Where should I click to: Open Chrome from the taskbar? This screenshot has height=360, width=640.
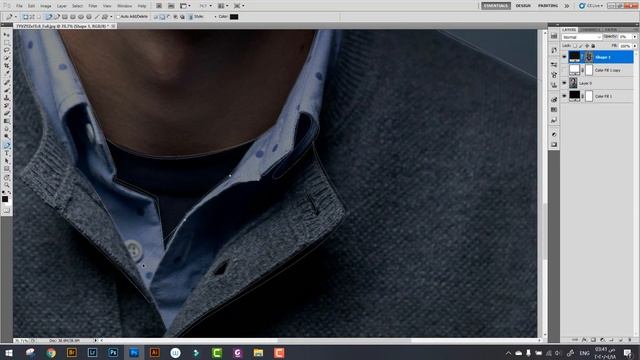click(51, 353)
